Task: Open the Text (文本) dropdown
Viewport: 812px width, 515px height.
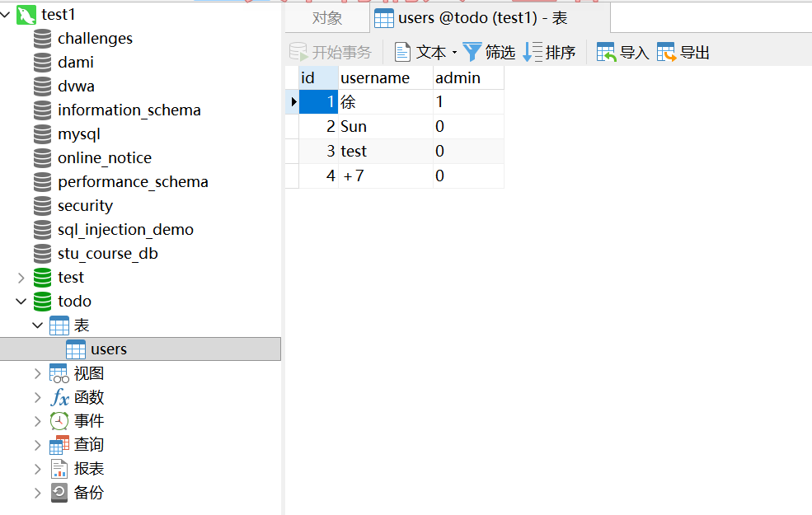Action: pos(453,53)
